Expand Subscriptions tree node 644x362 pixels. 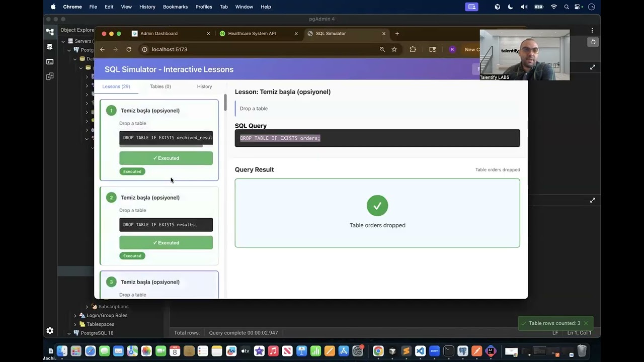click(x=87, y=307)
